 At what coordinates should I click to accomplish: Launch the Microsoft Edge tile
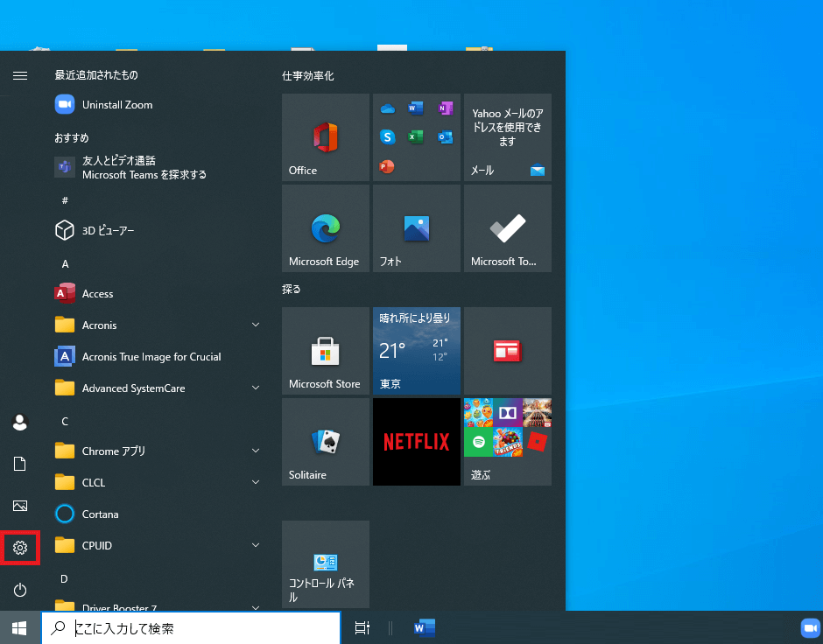click(x=325, y=228)
